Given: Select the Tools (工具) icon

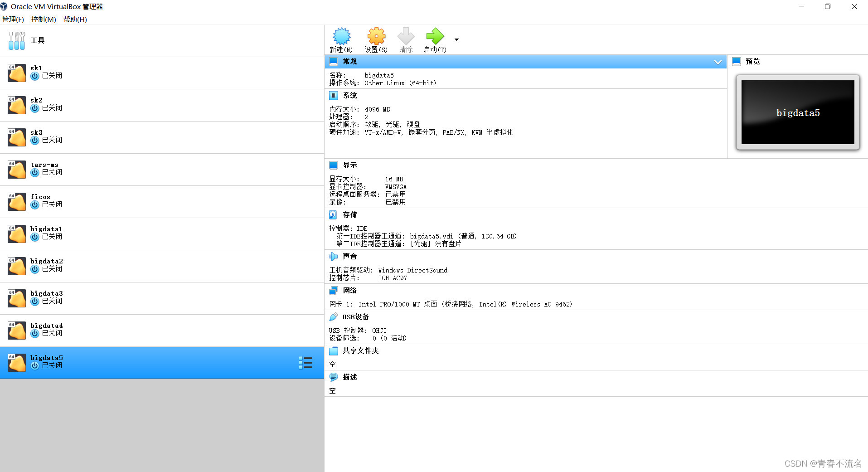Looking at the screenshot, I should [17, 40].
